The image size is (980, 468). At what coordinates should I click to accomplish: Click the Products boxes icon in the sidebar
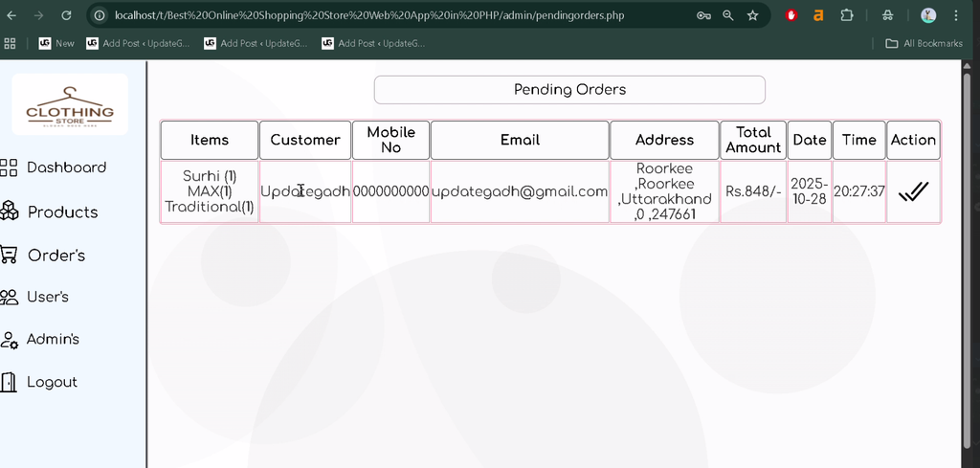click(9, 211)
